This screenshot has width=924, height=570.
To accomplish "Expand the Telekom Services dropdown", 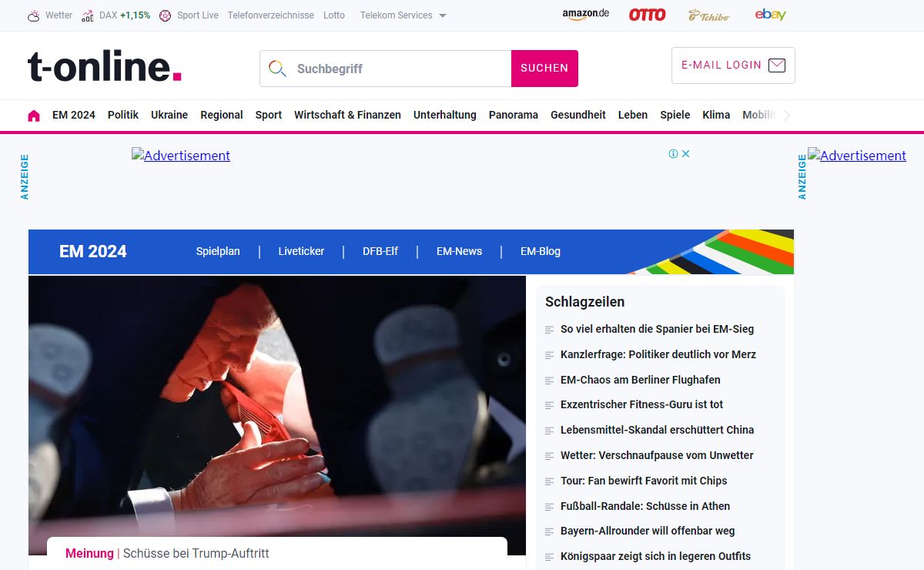I will (x=403, y=15).
